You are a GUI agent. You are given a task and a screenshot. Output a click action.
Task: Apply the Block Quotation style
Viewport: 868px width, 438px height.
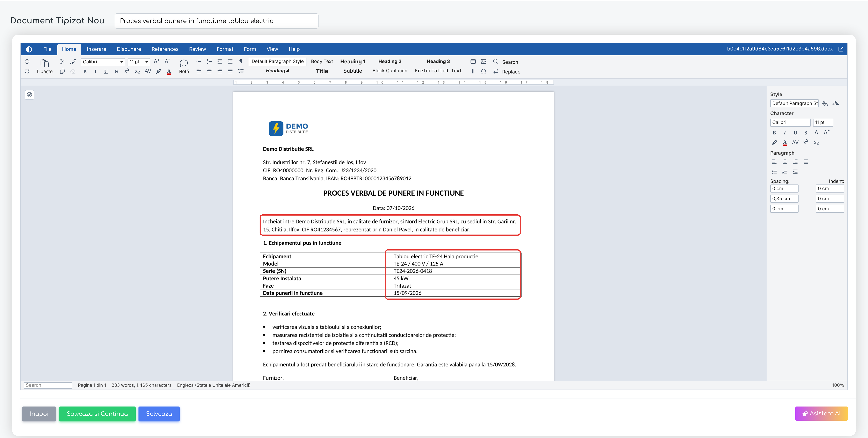pyautogui.click(x=390, y=71)
